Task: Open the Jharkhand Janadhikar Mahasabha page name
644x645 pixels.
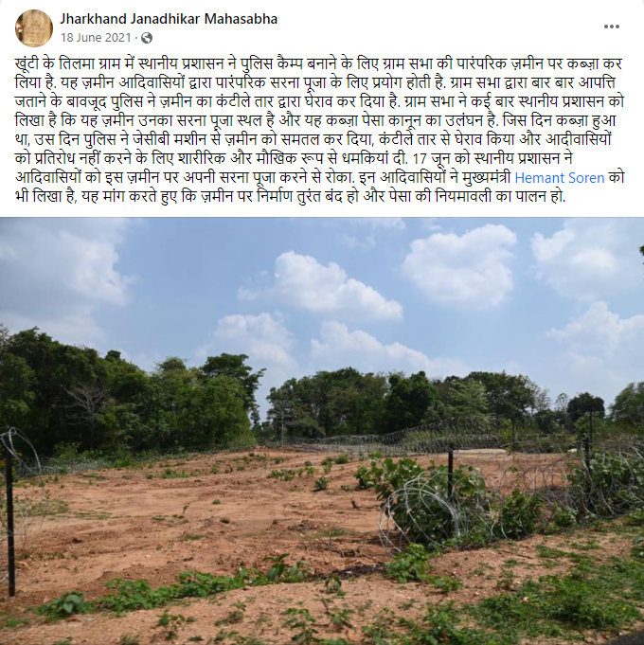Action: point(169,19)
